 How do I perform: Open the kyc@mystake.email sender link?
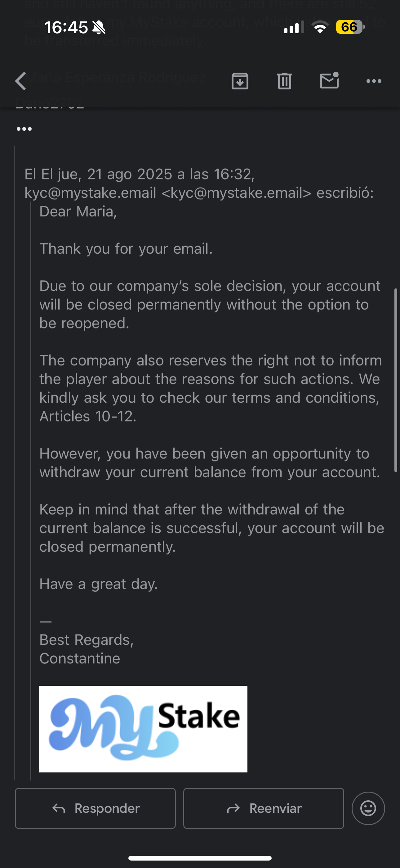click(90, 193)
